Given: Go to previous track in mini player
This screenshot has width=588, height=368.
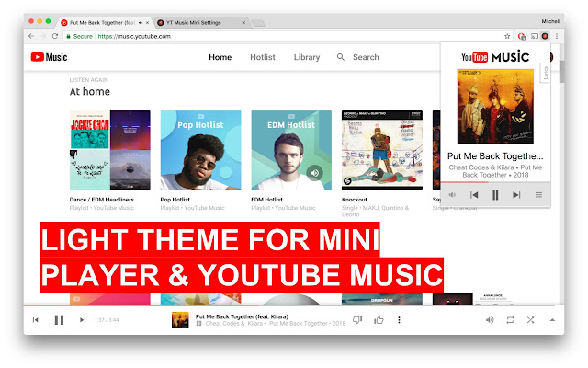Looking at the screenshot, I should tap(474, 194).
